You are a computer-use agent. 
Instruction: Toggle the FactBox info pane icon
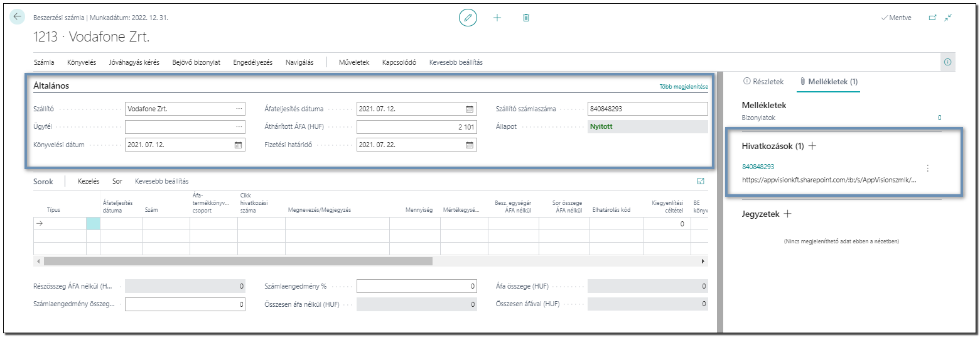click(947, 62)
